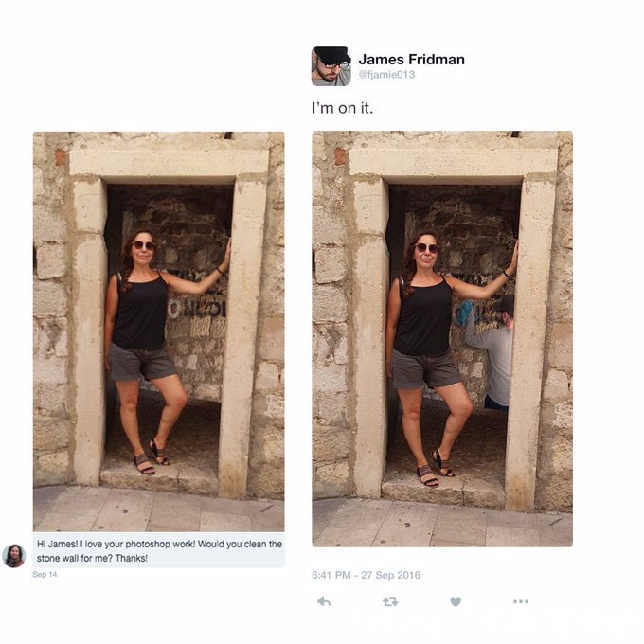
Task: Click the "Hi James!" message bubble
Action: [x=158, y=551]
